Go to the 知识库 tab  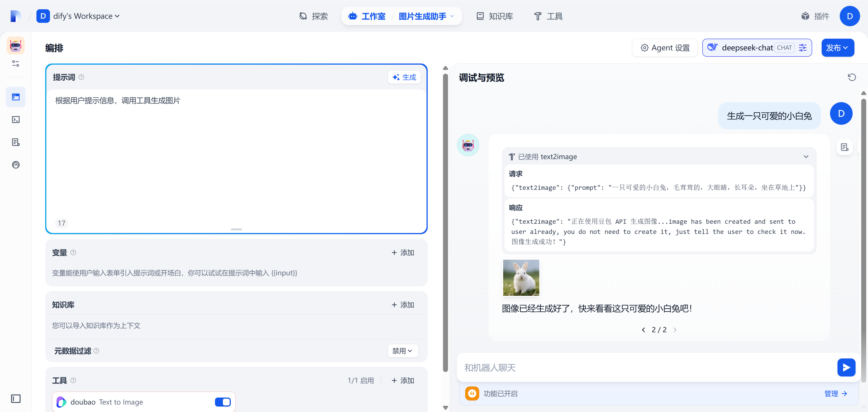[x=494, y=16]
